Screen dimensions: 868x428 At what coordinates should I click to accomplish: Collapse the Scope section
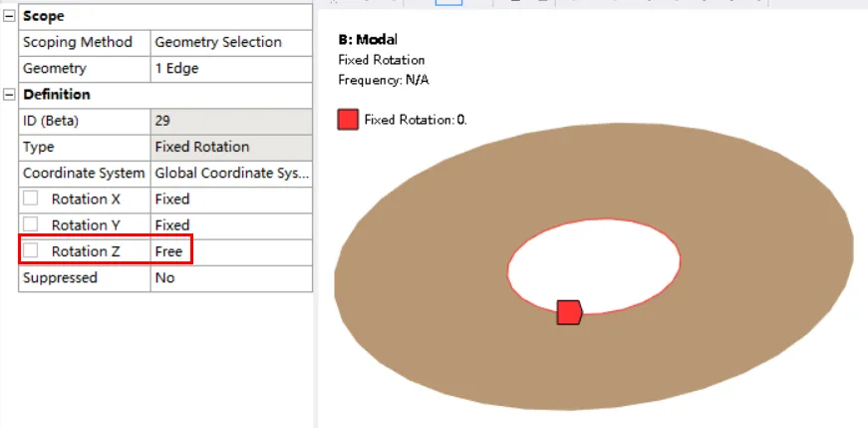[x=10, y=16]
